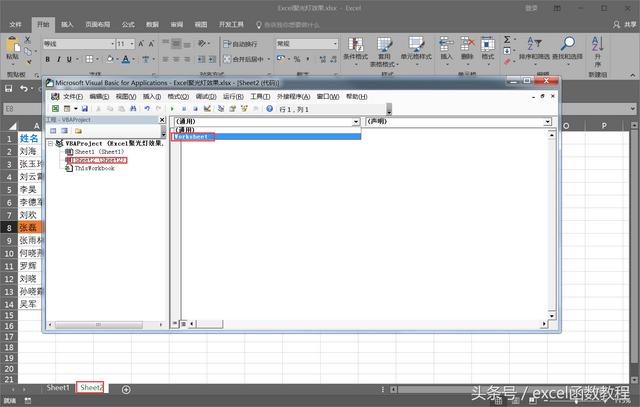The width and height of the screenshot is (640, 407).
Task: Click the Cut scissors icon in Excel ribbon
Action: (27, 40)
